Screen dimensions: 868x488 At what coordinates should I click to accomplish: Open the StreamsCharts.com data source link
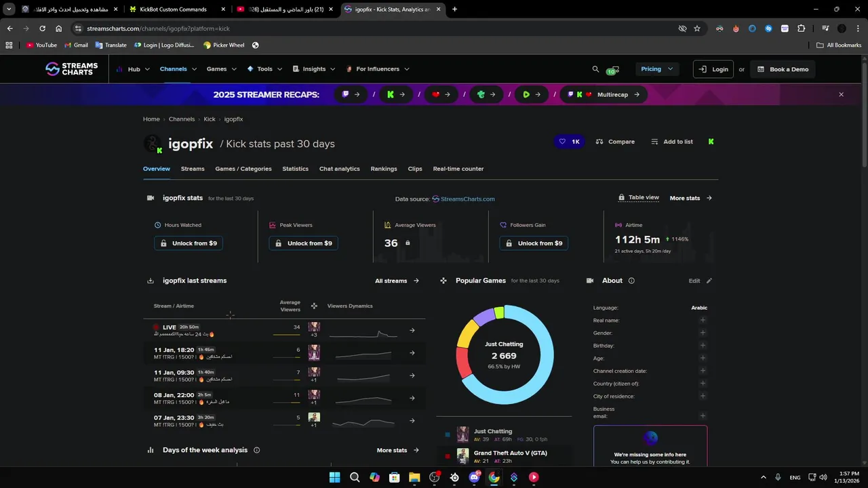(463, 199)
